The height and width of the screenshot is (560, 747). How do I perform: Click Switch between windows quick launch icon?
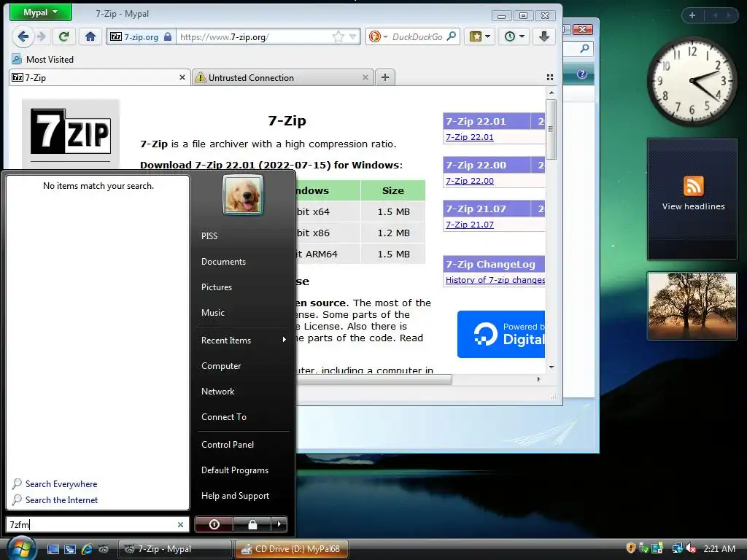[69, 549]
